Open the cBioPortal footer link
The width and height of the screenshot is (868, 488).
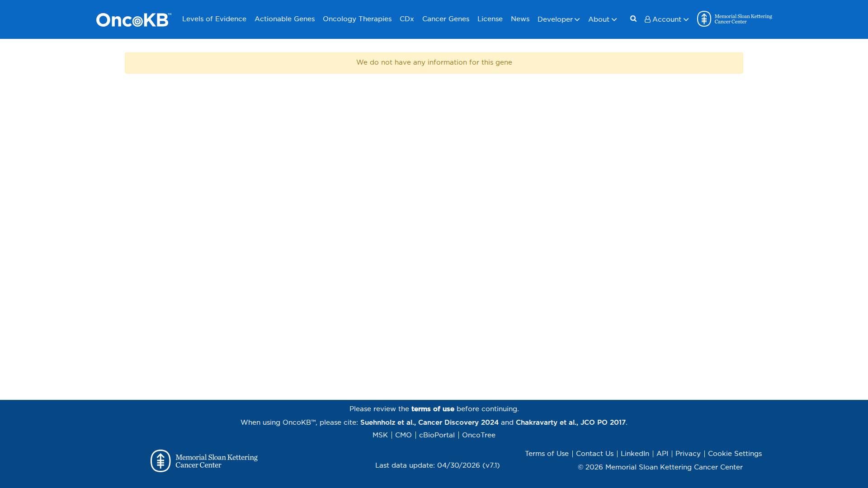tap(437, 435)
